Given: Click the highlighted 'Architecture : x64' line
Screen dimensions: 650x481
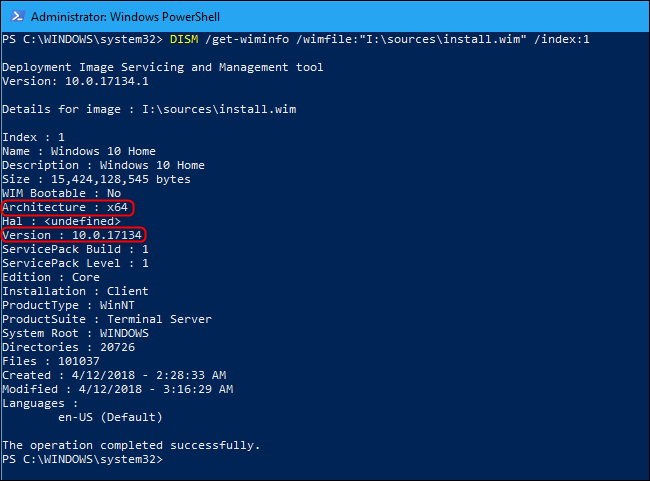Looking at the screenshot, I should click(x=66, y=207).
